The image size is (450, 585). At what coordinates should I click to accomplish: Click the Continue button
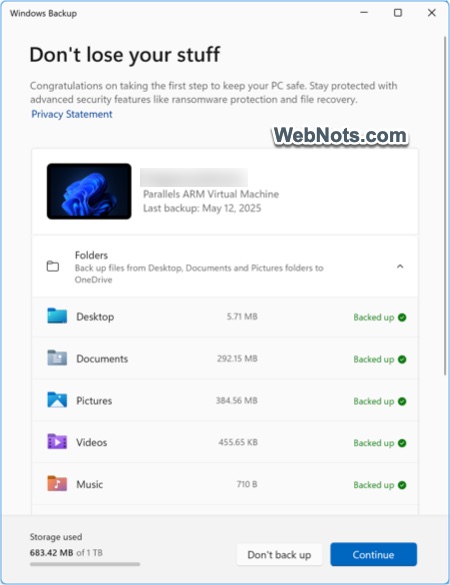(x=374, y=554)
